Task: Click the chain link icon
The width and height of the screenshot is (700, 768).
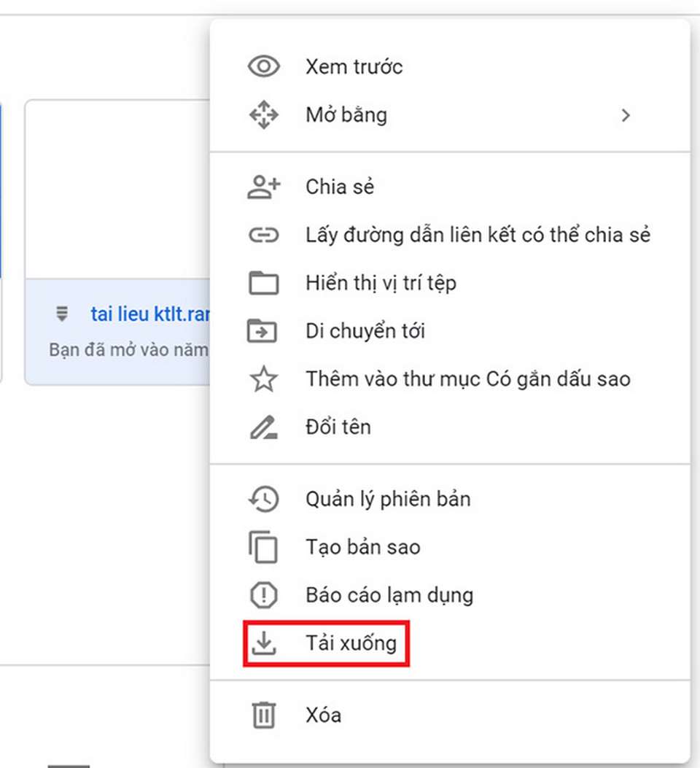Action: click(x=263, y=235)
